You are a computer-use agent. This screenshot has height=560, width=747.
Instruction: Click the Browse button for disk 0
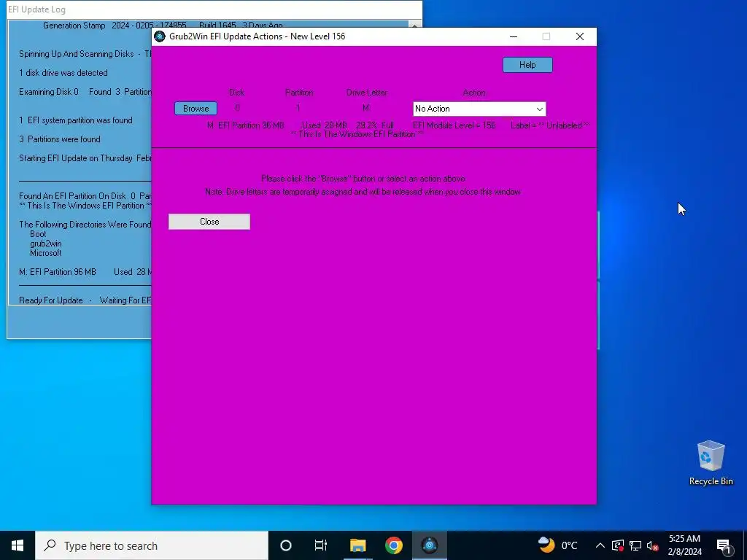[196, 109]
